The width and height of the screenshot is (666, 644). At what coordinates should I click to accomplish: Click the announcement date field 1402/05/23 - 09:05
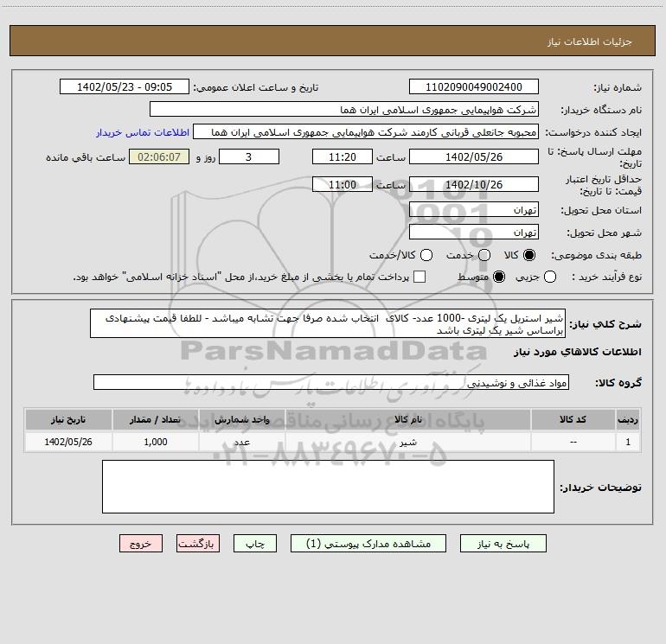click(x=125, y=86)
